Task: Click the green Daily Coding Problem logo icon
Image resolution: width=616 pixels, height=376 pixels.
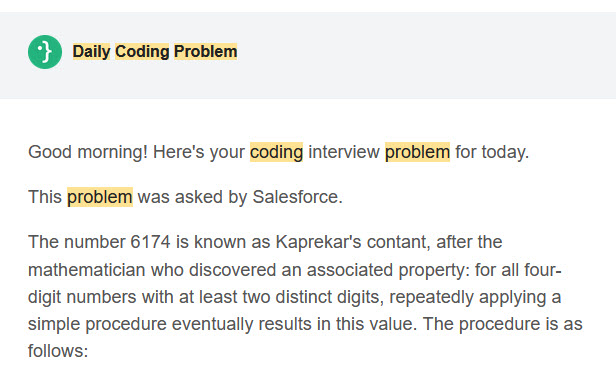Action: click(x=45, y=52)
